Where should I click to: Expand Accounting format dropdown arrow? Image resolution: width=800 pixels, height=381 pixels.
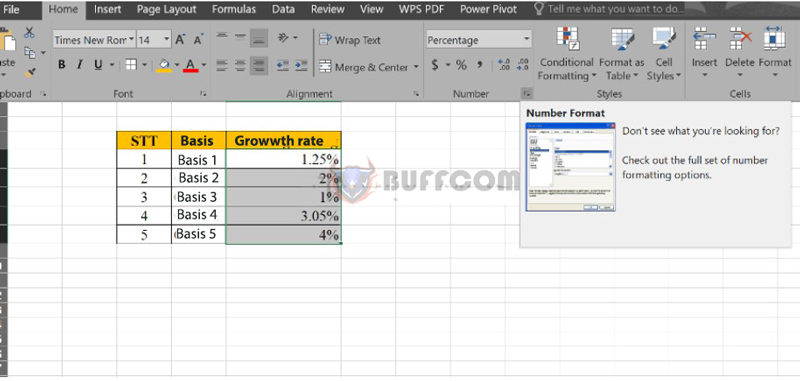point(447,65)
